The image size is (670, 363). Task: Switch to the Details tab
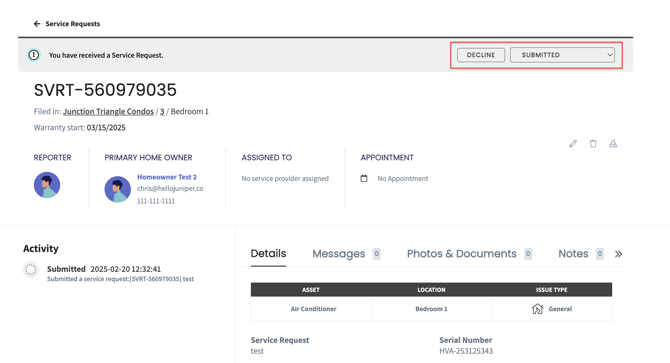tap(268, 254)
